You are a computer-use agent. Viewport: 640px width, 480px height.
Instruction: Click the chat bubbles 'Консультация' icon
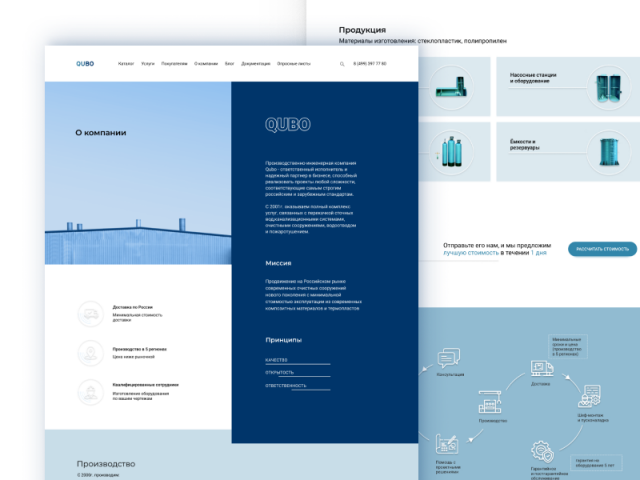click(x=449, y=358)
